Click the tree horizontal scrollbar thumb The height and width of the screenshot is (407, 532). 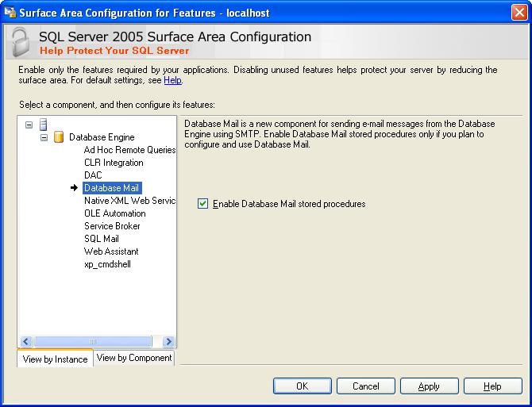click(93, 341)
